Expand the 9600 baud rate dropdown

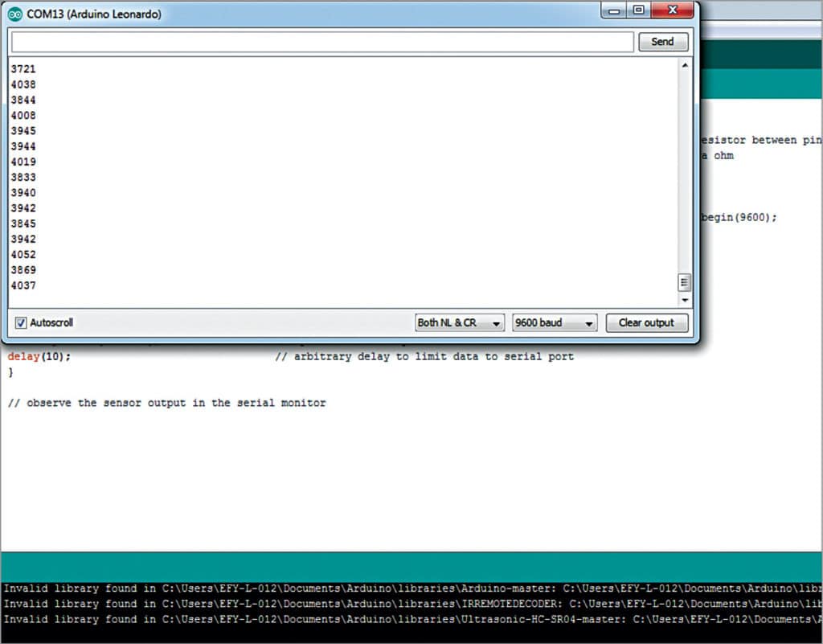click(x=555, y=323)
